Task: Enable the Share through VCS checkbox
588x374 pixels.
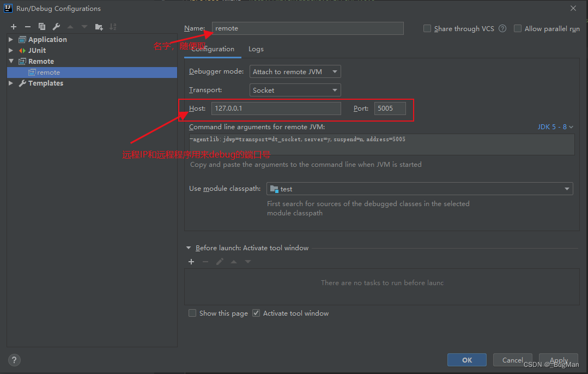Action: (427, 28)
